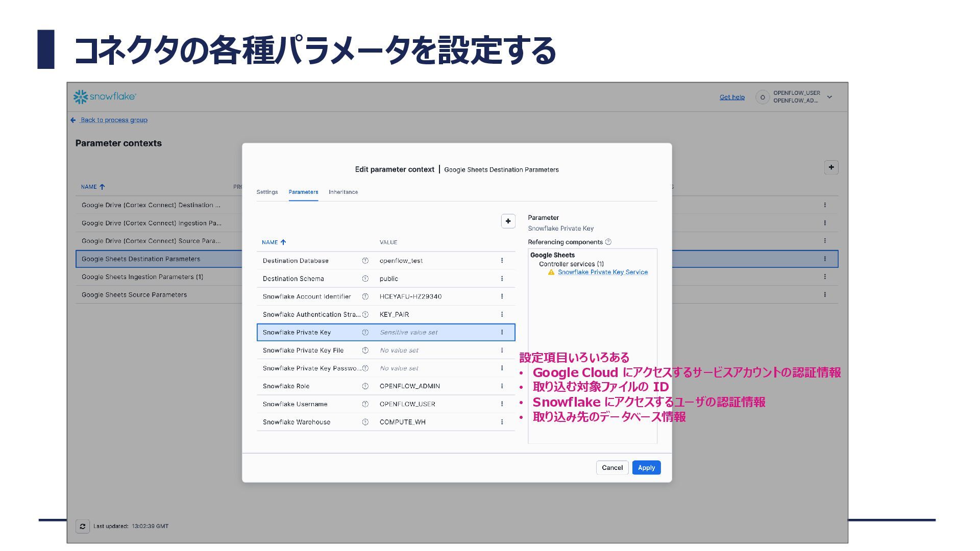Expand the OPENFLOW_USER account dropdown
The width and height of the screenshot is (980, 551).
tap(829, 97)
